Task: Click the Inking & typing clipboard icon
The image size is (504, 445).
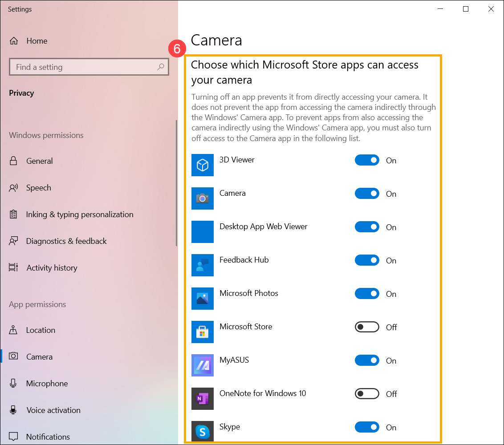Action: click(13, 214)
